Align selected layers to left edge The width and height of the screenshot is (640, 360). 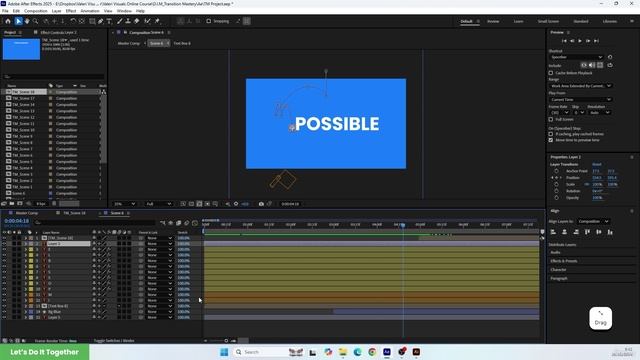553,232
